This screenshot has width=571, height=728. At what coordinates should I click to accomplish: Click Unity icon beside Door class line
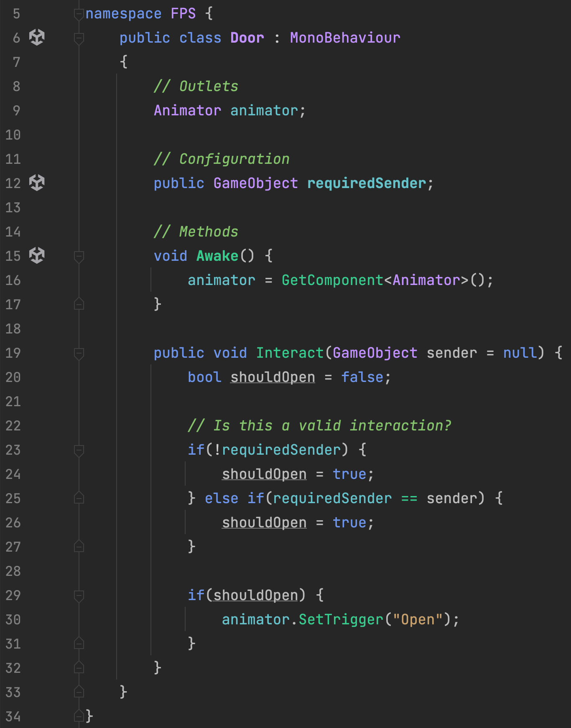[37, 38]
